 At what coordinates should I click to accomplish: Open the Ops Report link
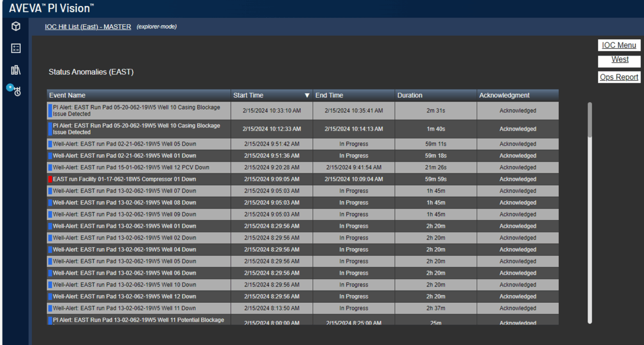(619, 77)
